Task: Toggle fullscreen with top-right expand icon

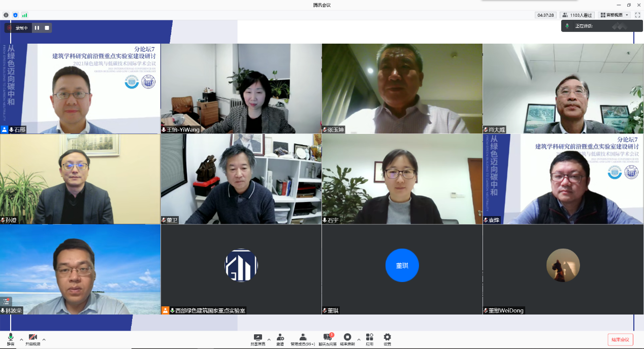Action: coord(637,15)
